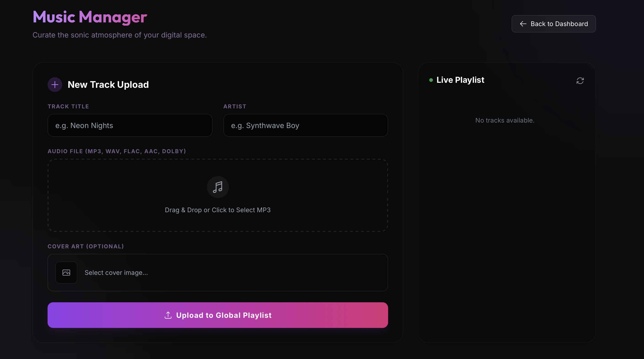Upload track to Global Playlist
This screenshot has width=644, height=359.
(218, 315)
